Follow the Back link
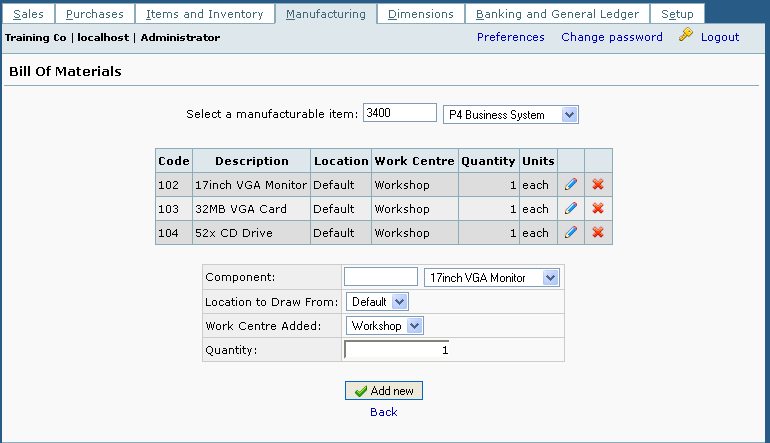Screen dimensions: 770x443 [x=383, y=412]
